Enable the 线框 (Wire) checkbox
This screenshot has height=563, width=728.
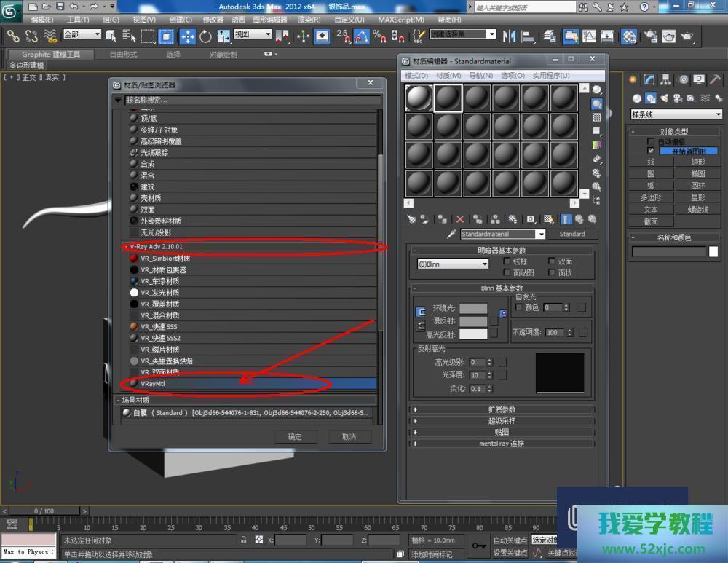[507, 261]
